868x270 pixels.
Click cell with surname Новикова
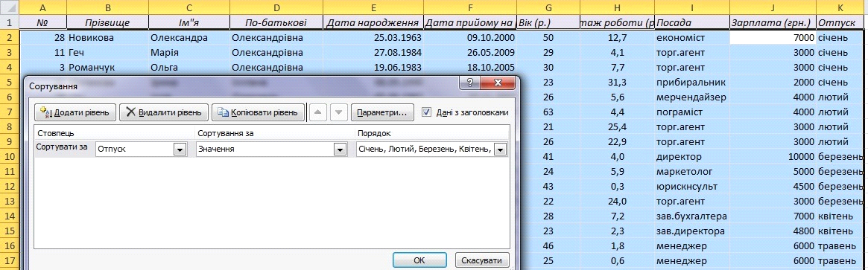(x=107, y=38)
